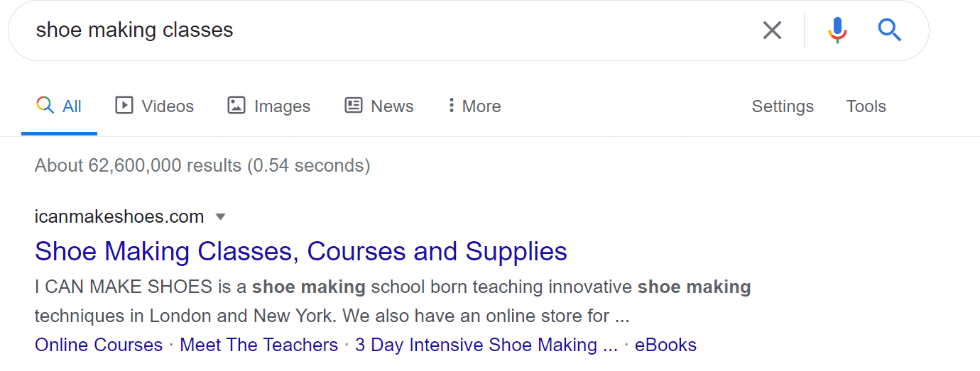Image resolution: width=980 pixels, height=371 pixels.
Task: Click the About 62,600,000 results text
Action: [202, 166]
